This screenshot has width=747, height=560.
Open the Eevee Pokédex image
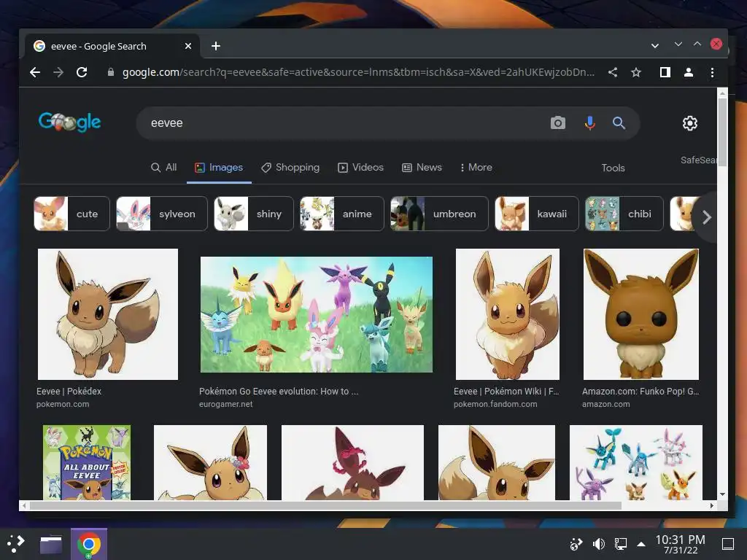point(108,314)
